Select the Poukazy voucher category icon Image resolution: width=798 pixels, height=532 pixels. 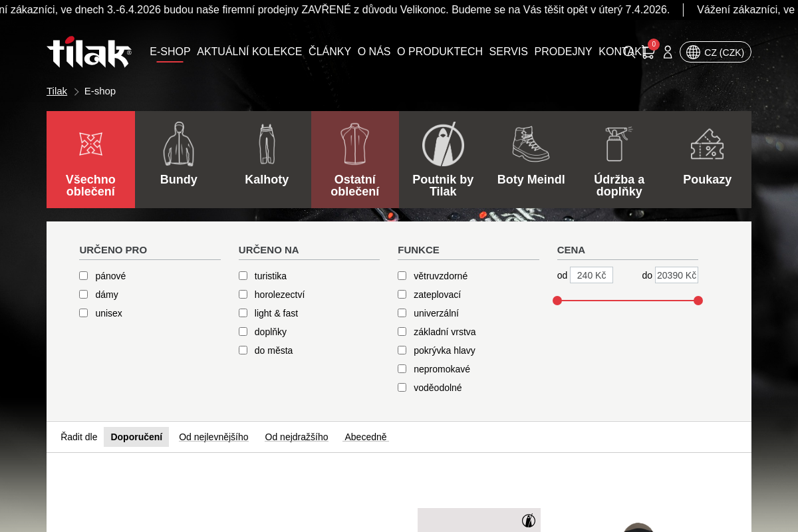click(x=707, y=144)
